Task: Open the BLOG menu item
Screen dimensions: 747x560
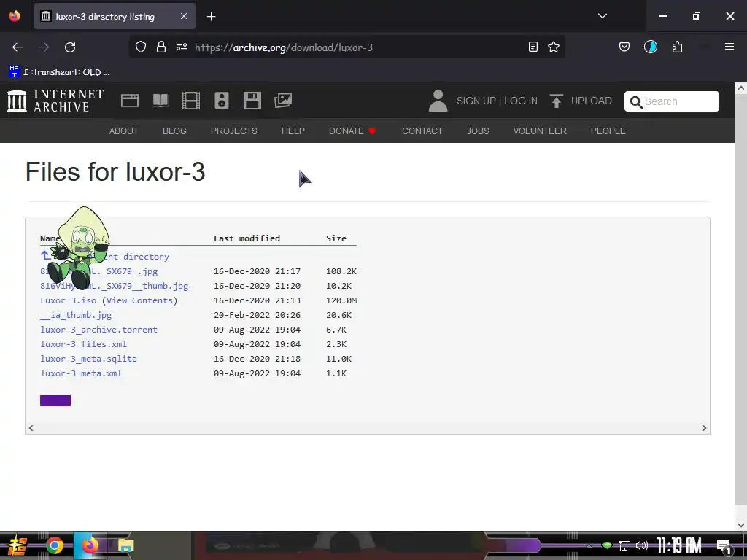Action: 174,131
